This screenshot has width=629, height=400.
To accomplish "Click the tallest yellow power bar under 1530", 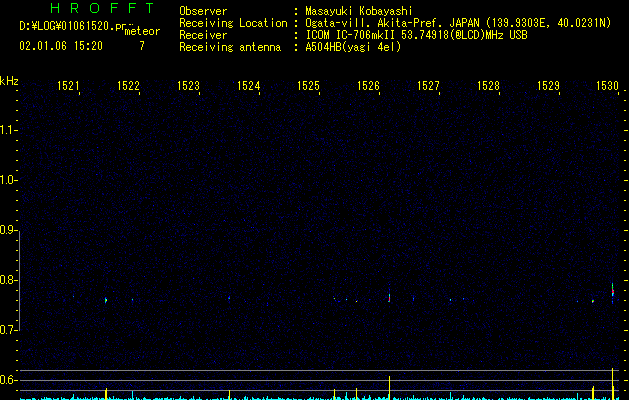I will pos(613,384).
